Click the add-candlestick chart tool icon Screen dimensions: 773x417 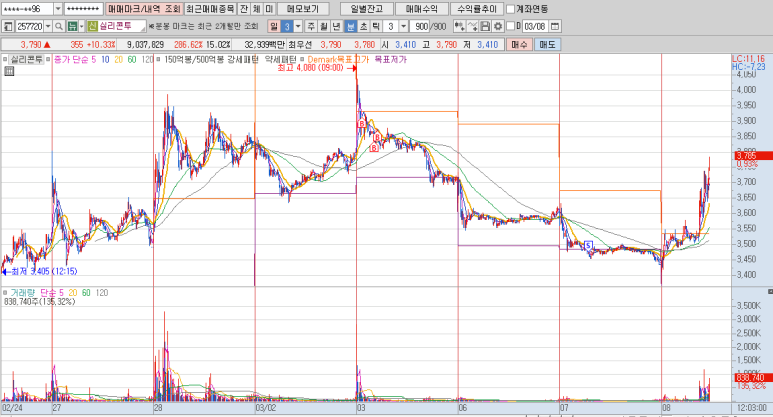(459, 26)
